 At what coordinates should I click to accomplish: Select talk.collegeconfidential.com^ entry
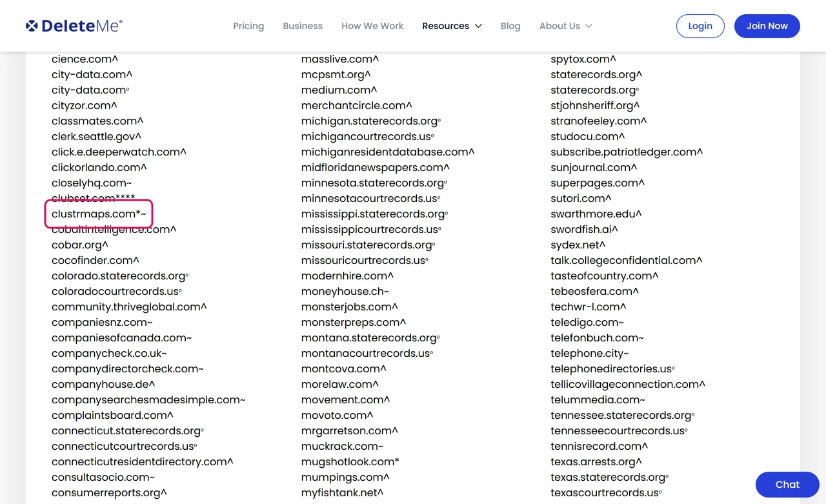(x=626, y=260)
